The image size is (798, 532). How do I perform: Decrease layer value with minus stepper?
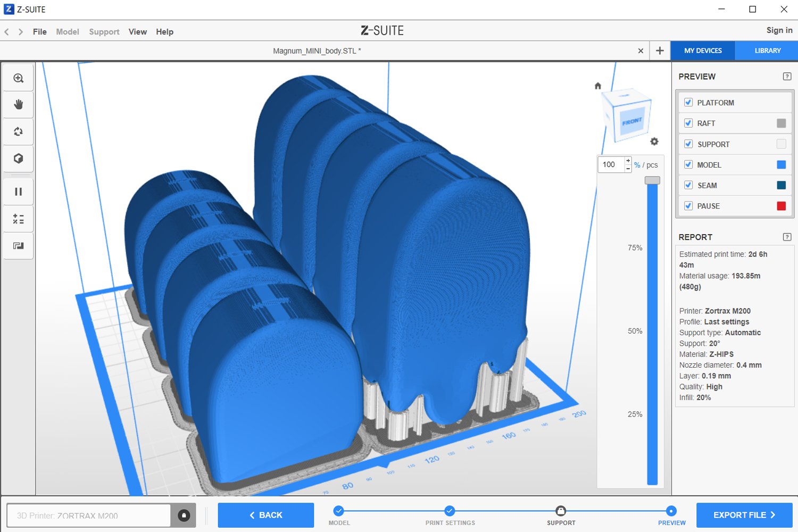(628, 168)
